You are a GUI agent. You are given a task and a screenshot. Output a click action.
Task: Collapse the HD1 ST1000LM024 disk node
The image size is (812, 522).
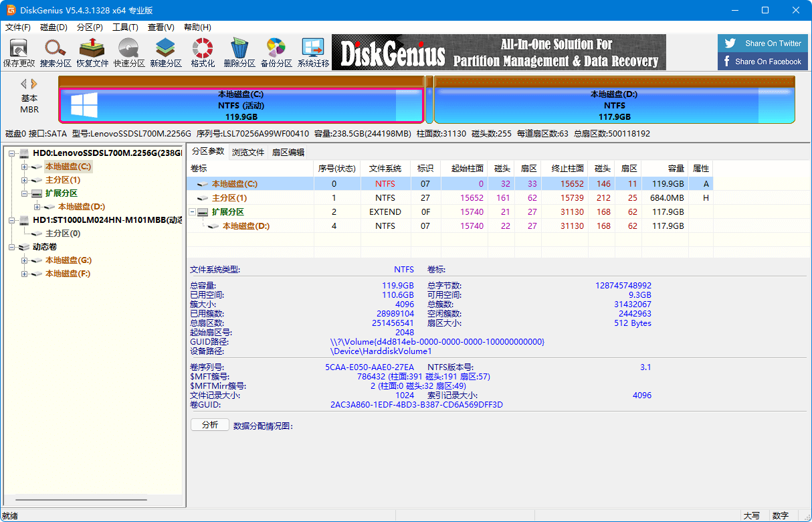12,220
